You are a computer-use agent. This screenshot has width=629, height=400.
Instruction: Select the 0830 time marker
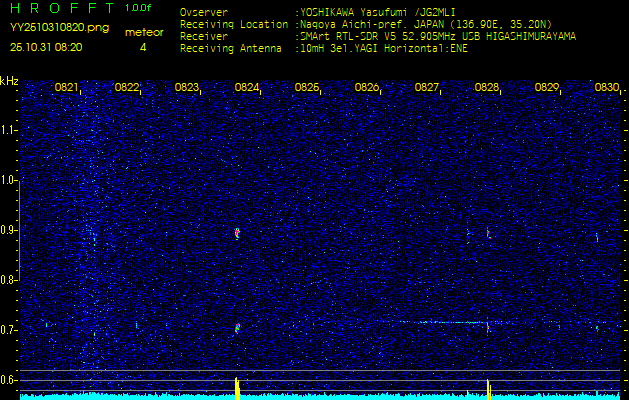[607, 88]
